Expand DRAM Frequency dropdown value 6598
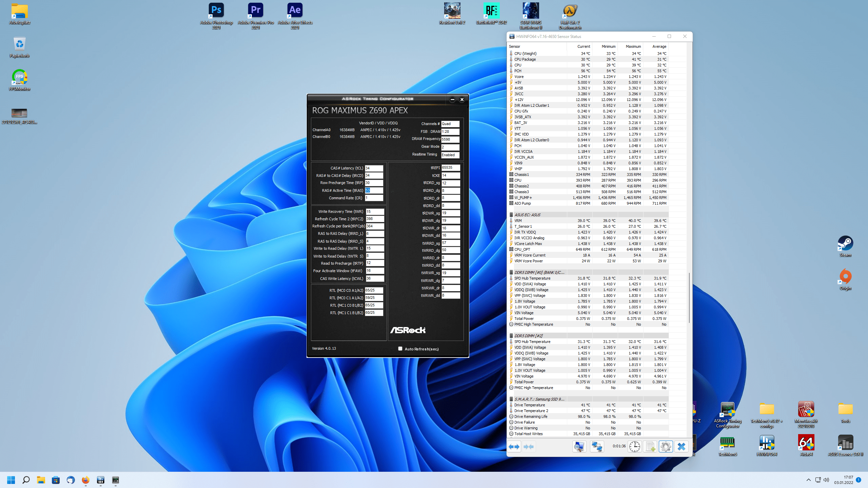The width and height of the screenshot is (868, 488). click(451, 139)
